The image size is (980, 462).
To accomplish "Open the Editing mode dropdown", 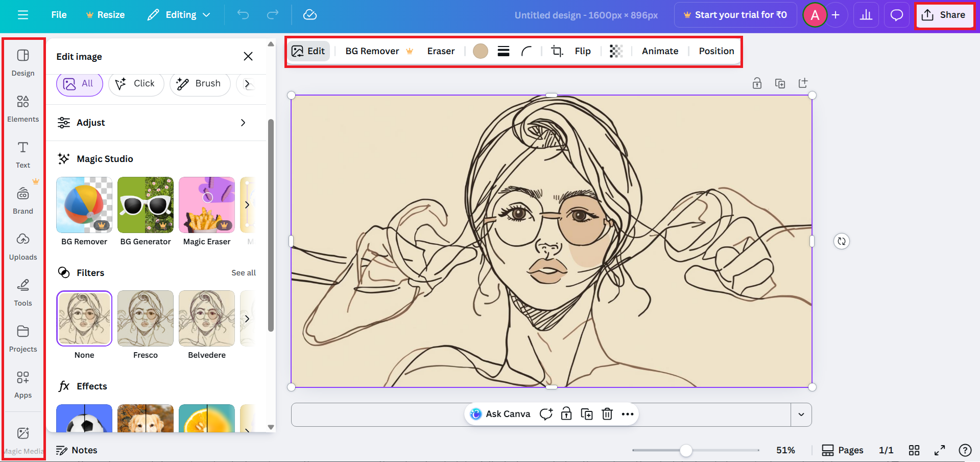I will 179,15.
